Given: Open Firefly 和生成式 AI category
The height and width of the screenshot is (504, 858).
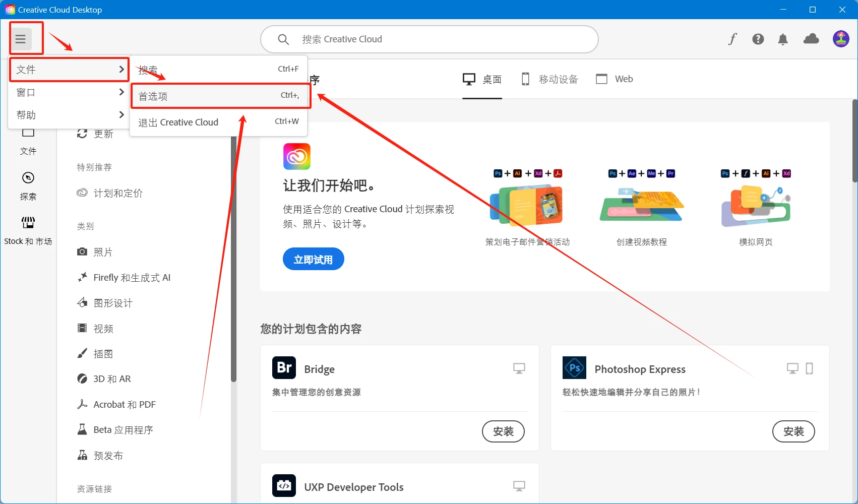Looking at the screenshot, I should click(132, 278).
